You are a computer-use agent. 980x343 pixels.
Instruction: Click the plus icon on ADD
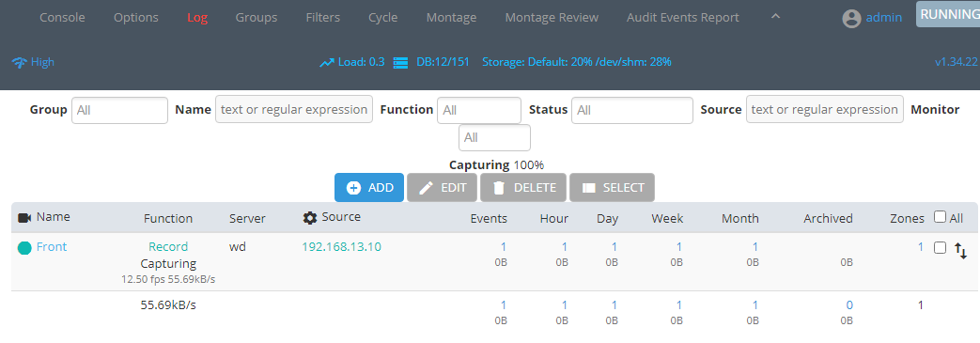[353, 187]
